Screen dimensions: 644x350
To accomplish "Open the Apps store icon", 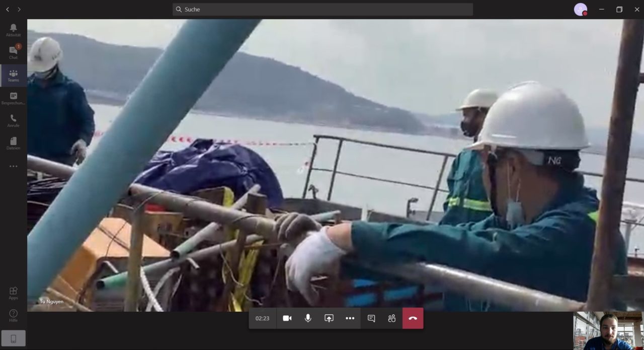I will click(x=13, y=293).
